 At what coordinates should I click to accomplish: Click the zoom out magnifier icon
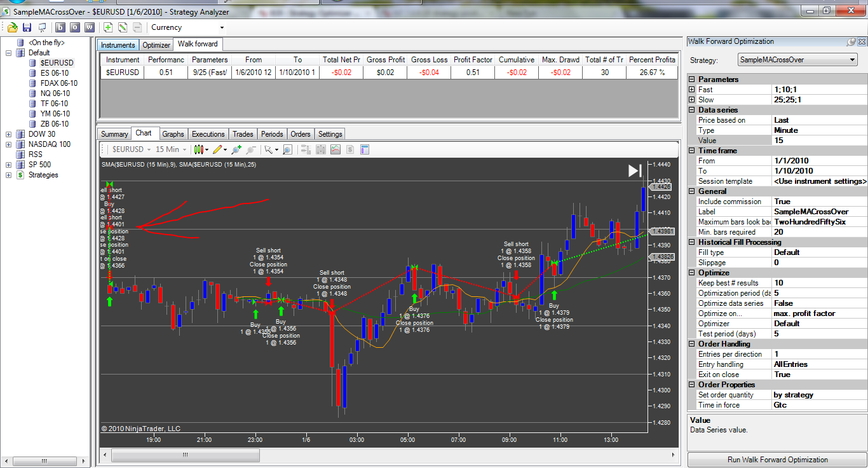250,149
